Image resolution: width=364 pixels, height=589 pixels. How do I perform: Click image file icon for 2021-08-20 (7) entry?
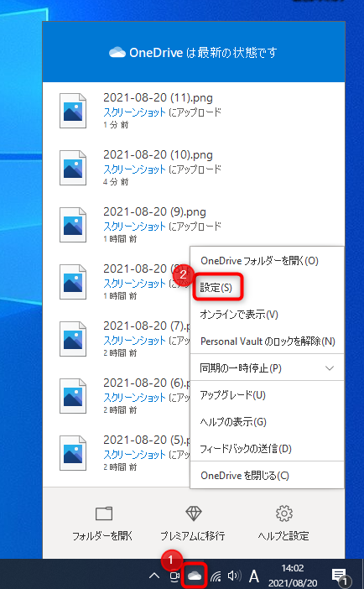pyautogui.click(x=73, y=339)
